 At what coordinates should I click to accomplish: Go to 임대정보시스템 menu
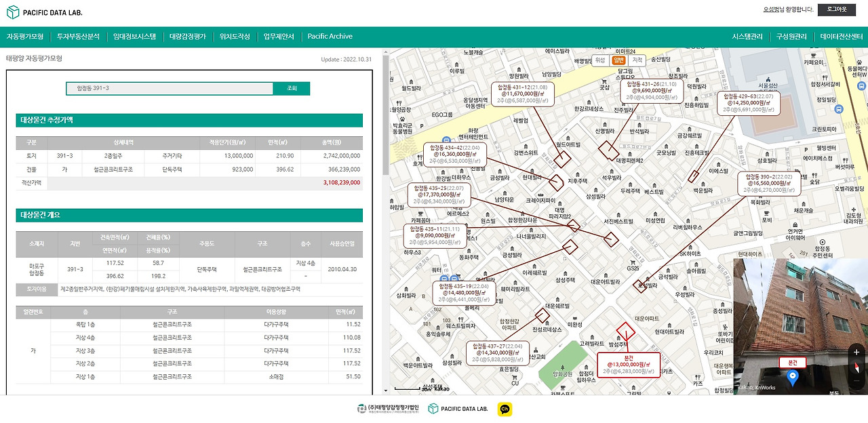[134, 37]
